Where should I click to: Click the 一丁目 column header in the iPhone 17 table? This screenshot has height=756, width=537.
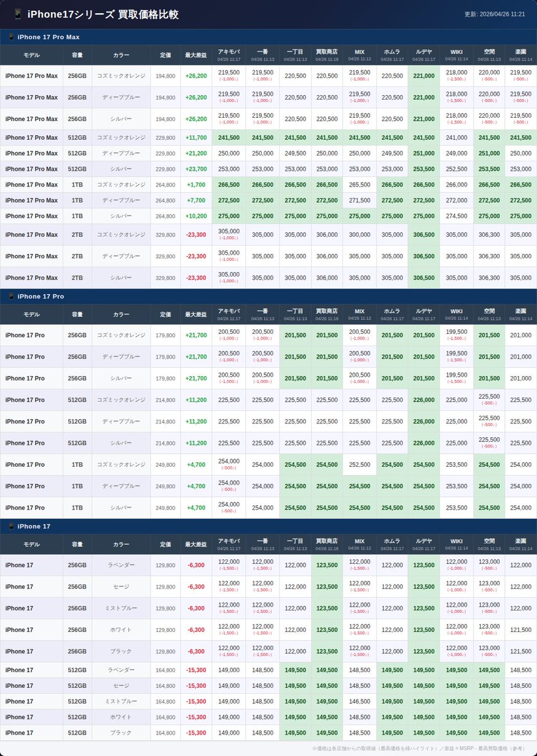click(295, 544)
